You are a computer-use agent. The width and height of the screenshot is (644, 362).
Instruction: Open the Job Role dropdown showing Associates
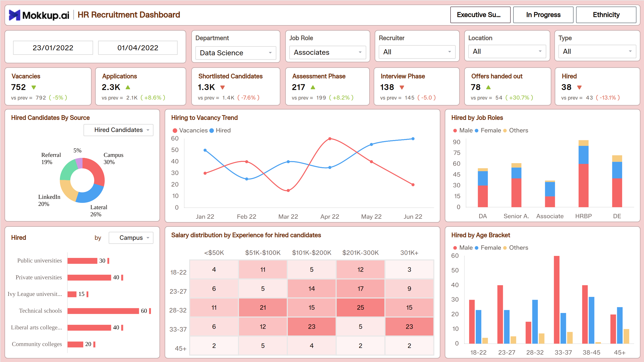click(x=328, y=52)
